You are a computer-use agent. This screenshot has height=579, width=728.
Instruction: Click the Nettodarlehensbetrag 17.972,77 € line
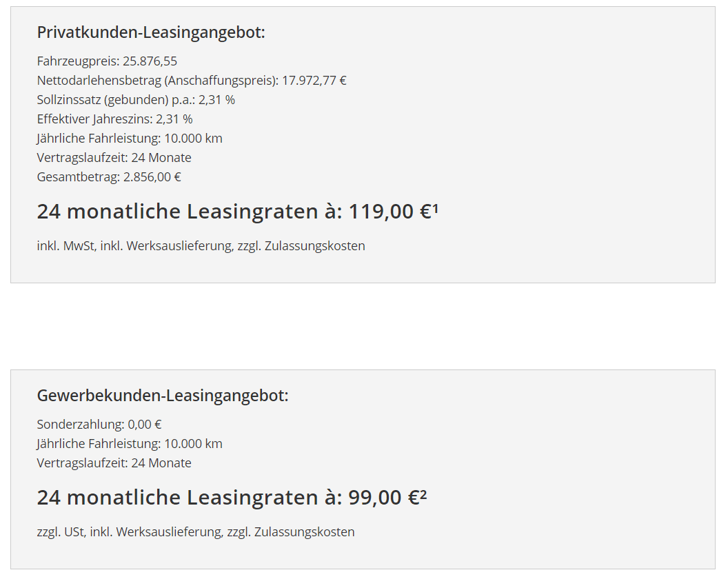(191, 81)
